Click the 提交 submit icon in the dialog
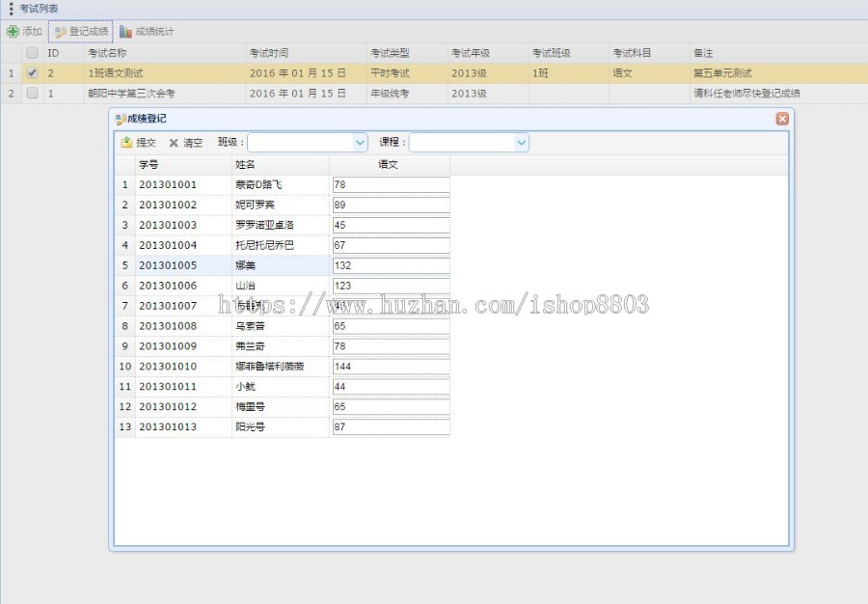This screenshot has height=604, width=868. (x=128, y=142)
